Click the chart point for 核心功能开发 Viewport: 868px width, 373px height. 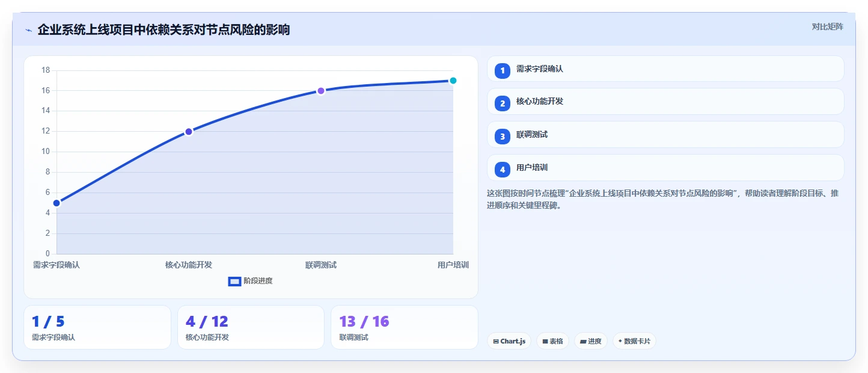click(189, 131)
